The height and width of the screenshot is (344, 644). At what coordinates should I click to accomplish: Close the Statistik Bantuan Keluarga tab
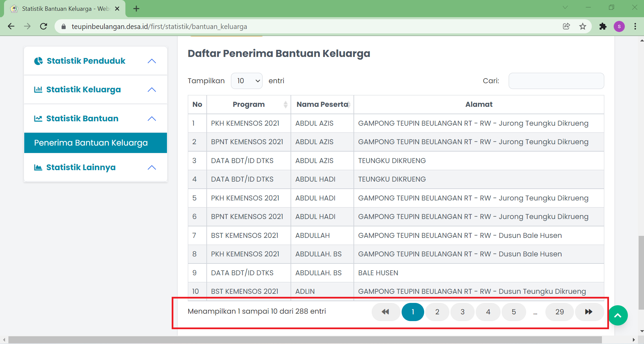pyautogui.click(x=117, y=9)
